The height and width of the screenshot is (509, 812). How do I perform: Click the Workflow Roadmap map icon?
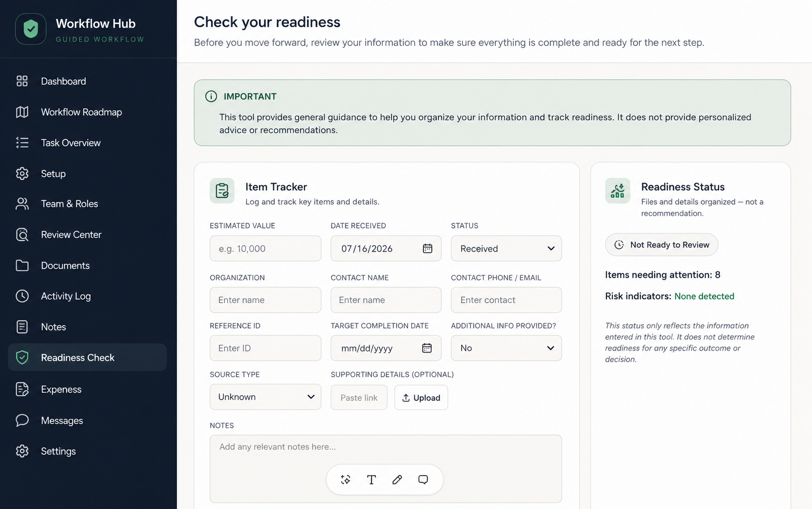pyautogui.click(x=22, y=112)
